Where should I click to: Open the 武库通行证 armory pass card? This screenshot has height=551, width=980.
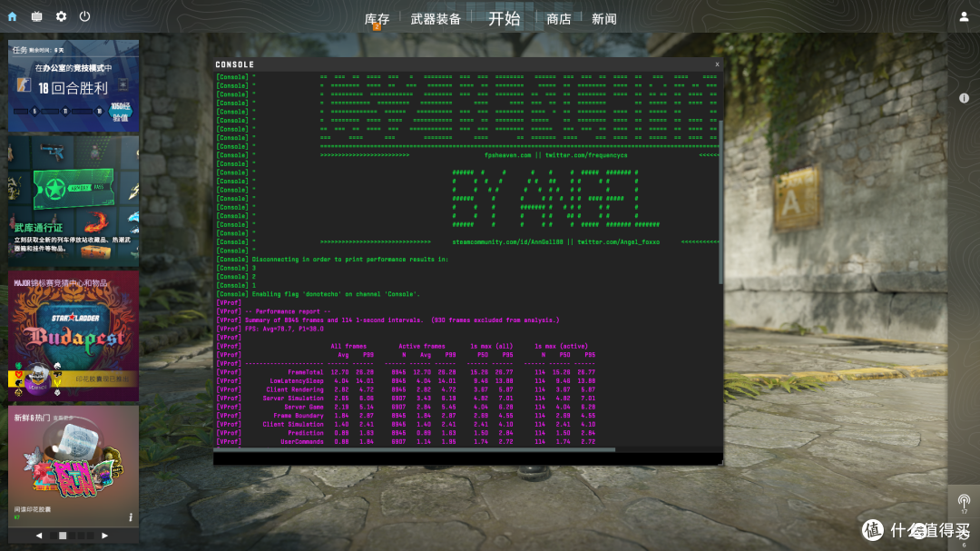pyautogui.click(x=73, y=200)
